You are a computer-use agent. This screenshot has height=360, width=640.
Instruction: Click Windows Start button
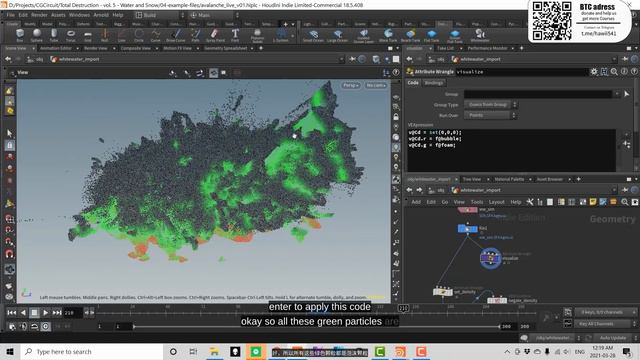(10, 351)
